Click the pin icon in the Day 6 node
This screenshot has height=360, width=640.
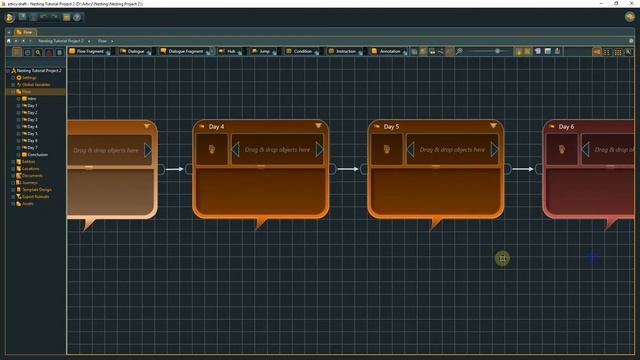(562, 149)
